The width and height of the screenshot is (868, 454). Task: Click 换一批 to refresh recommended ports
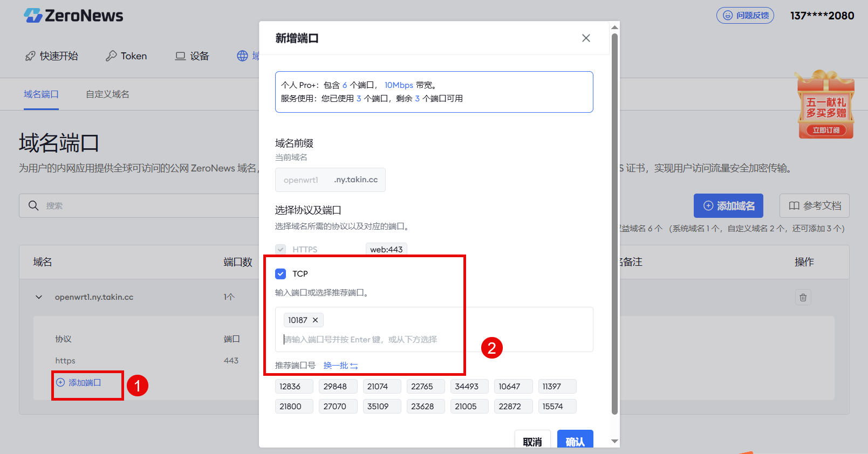tap(340, 366)
